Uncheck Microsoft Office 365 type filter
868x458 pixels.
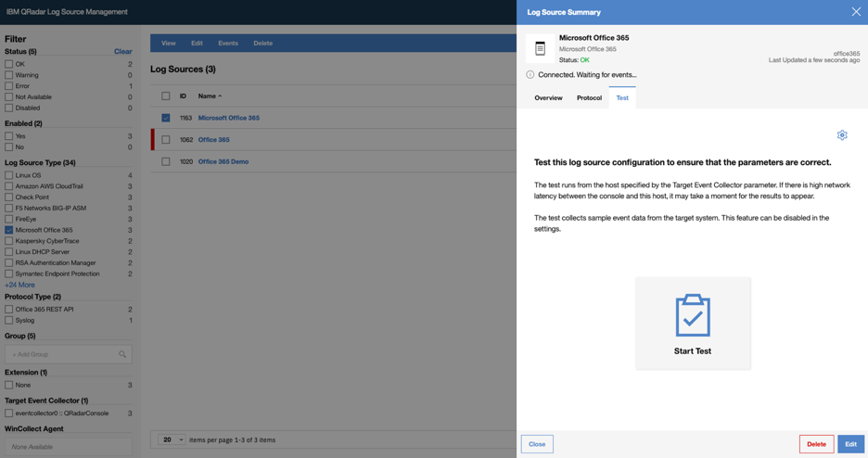[9, 230]
